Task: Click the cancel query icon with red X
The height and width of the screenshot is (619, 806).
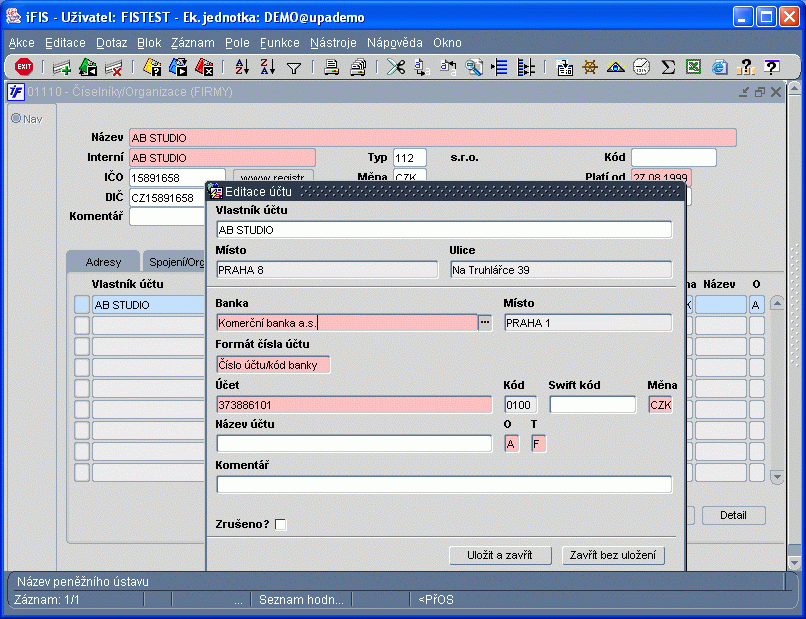Action: pyautogui.click(x=204, y=67)
